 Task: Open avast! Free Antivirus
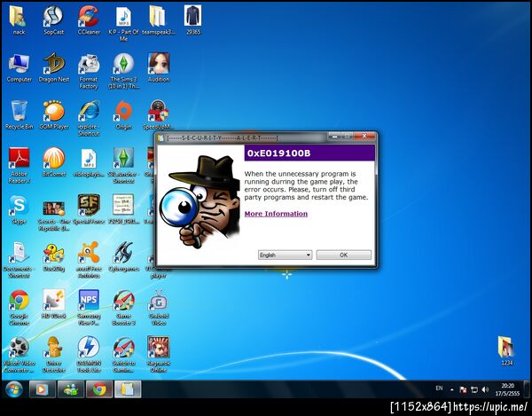89,260
